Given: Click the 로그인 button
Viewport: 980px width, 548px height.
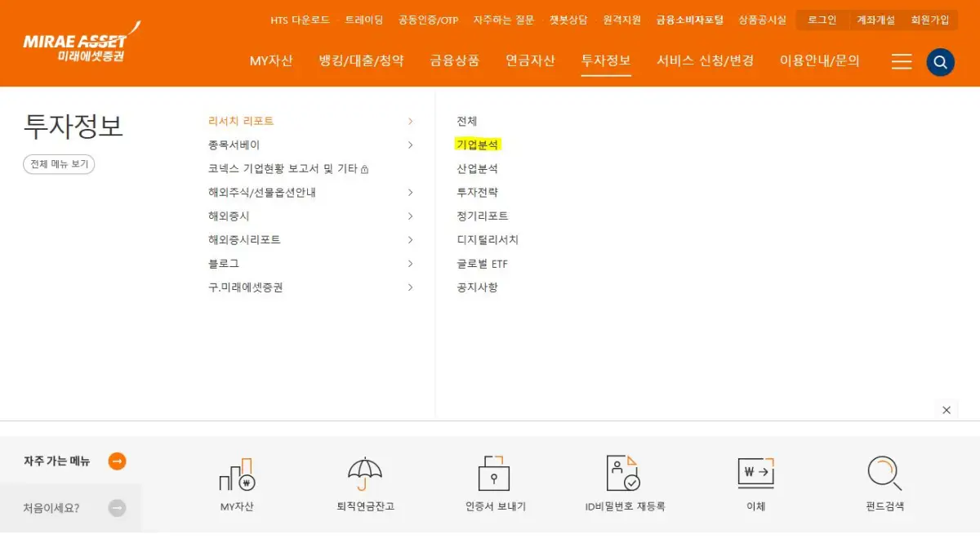Looking at the screenshot, I should pos(822,20).
